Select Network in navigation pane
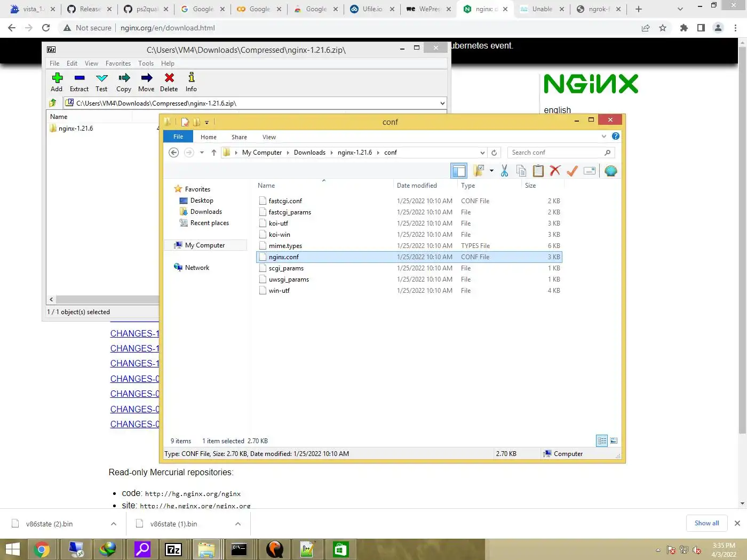This screenshot has height=560, width=747. pyautogui.click(x=197, y=268)
